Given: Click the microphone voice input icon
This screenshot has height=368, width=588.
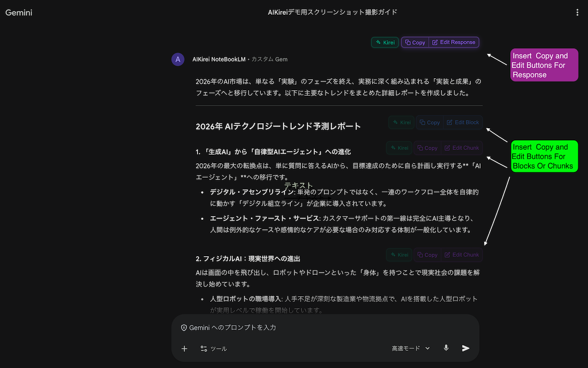Looking at the screenshot, I should pos(446,348).
